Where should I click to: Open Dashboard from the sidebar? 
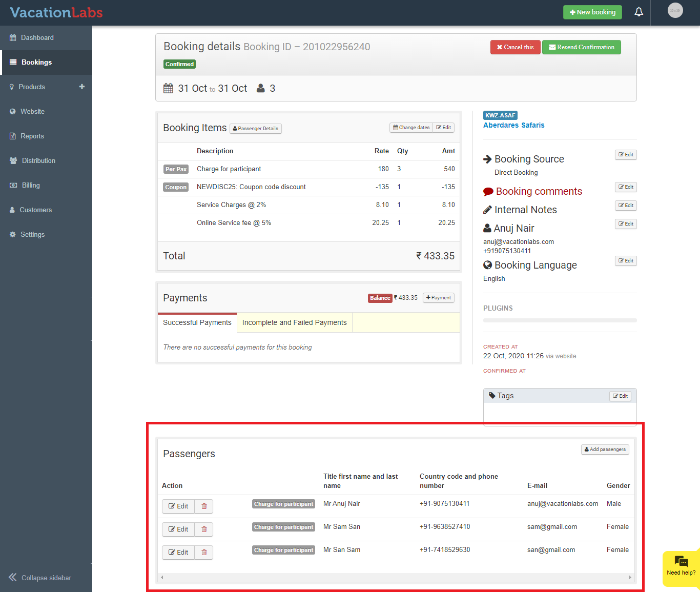coord(37,37)
